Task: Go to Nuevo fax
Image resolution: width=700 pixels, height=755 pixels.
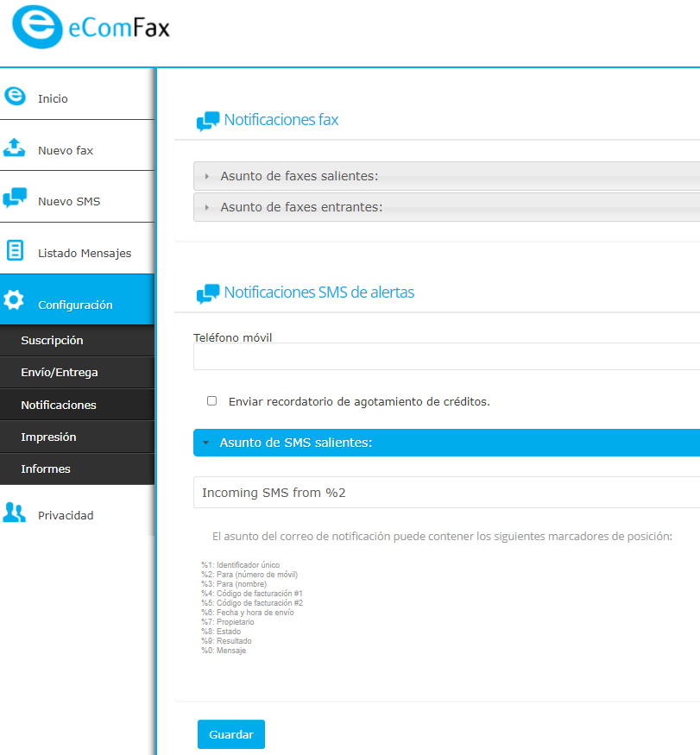Action: 77,146
